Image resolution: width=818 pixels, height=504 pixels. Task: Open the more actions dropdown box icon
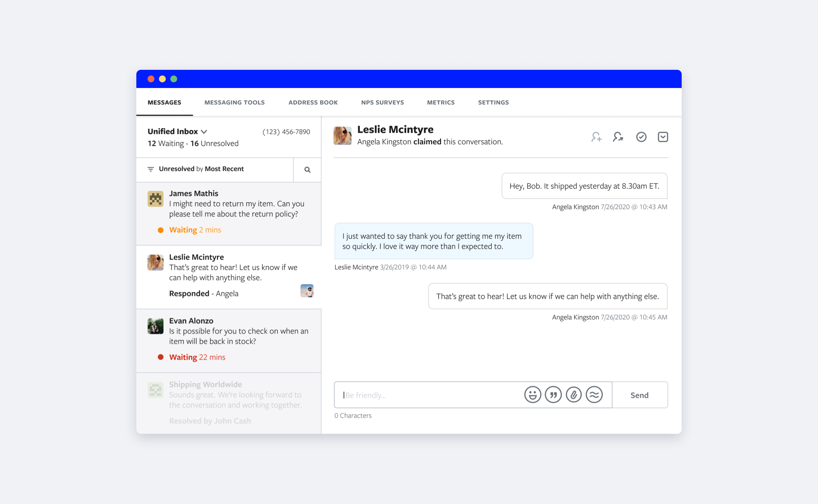coord(663,137)
